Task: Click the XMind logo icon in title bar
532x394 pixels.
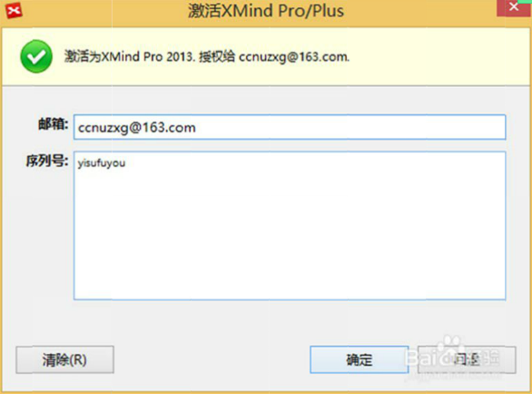Action: [14, 11]
